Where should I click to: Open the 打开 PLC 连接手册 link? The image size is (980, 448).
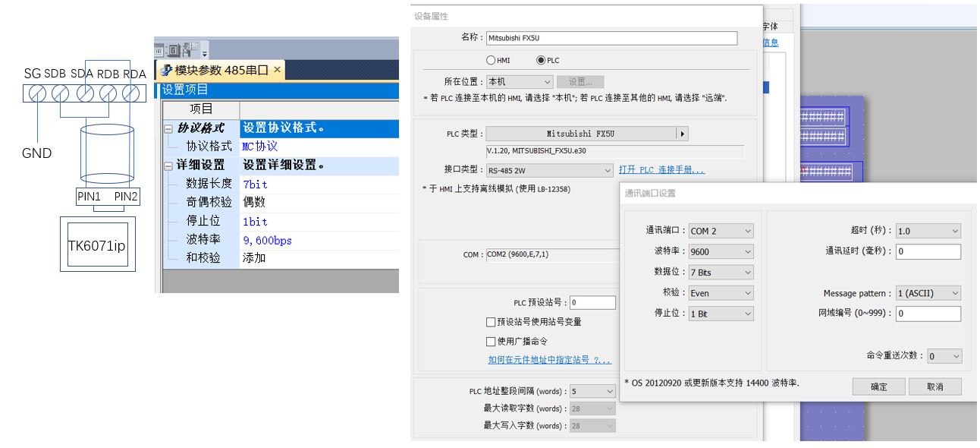coord(661,170)
